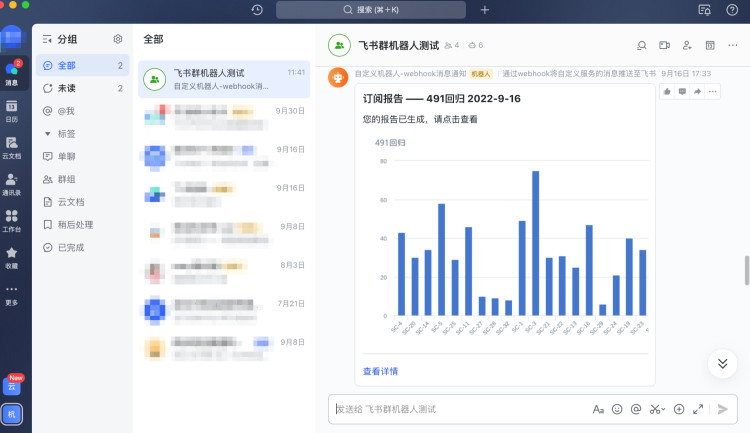This screenshot has width=750, height=433.
Task: Click the 查看详情 link in the report card
Action: pyautogui.click(x=380, y=371)
